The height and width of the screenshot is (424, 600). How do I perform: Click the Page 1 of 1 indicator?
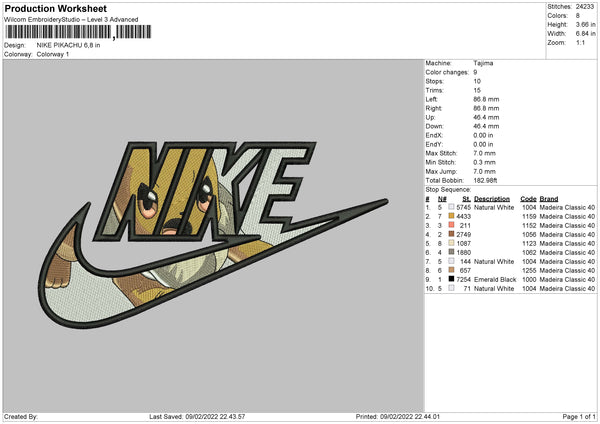coord(579,416)
